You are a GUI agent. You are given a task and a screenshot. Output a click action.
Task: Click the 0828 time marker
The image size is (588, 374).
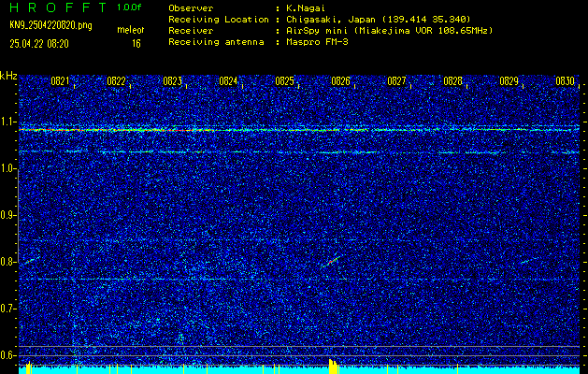(x=452, y=81)
